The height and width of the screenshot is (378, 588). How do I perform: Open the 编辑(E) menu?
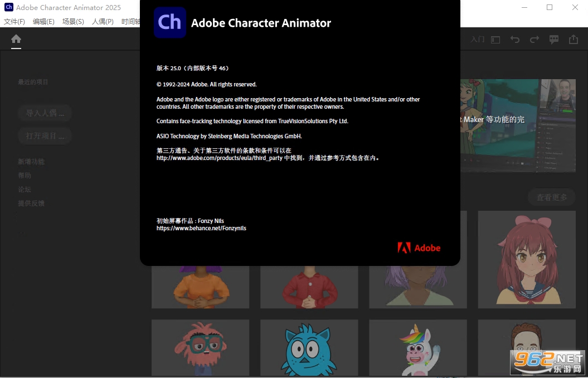point(43,21)
